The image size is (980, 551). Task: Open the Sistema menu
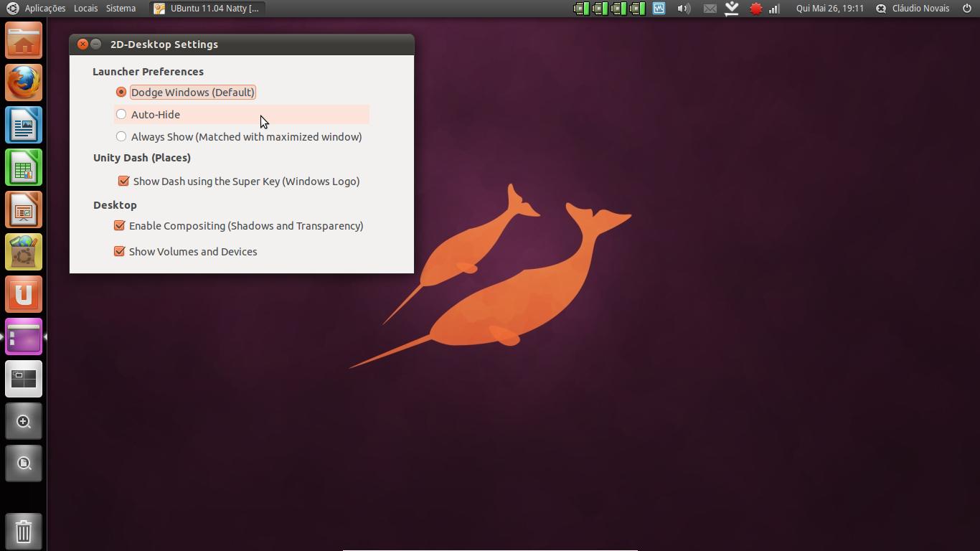[121, 9]
